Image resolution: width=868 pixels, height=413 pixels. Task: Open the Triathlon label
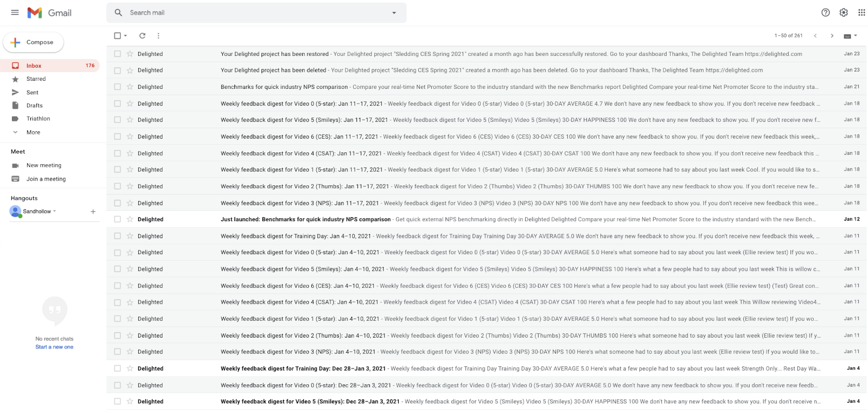click(50, 118)
